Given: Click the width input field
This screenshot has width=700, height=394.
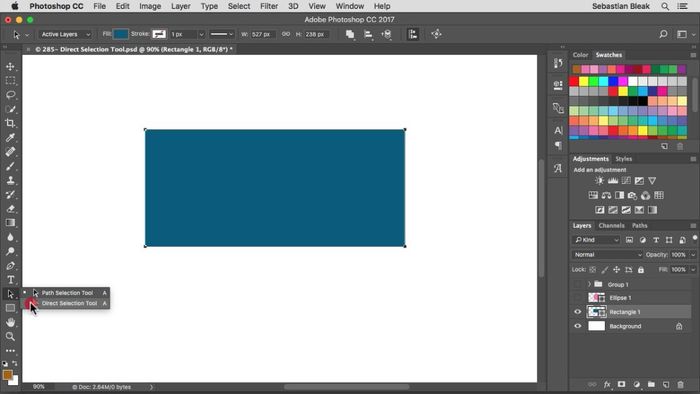Looking at the screenshot, I should click(x=262, y=34).
